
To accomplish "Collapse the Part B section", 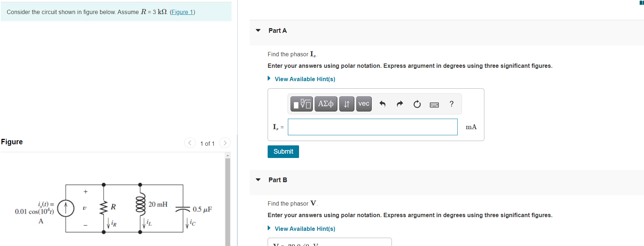I will 258,180.
